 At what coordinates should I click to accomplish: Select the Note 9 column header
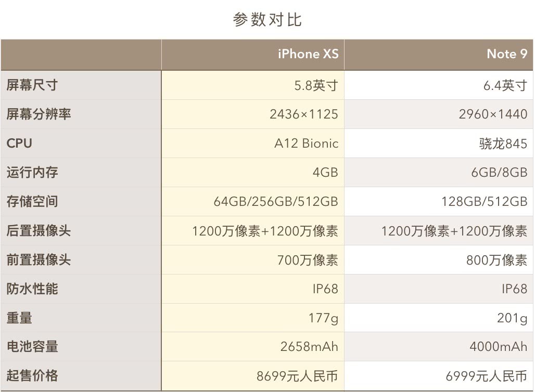pyautogui.click(x=506, y=54)
